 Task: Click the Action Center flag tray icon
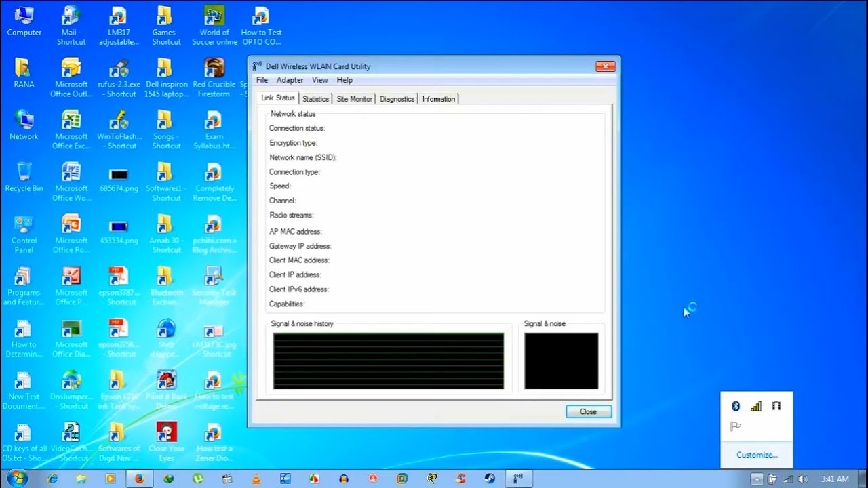pyautogui.click(x=736, y=426)
